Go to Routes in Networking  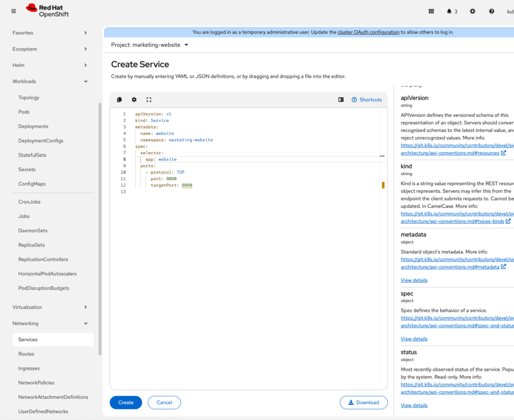pyautogui.click(x=26, y=354)
